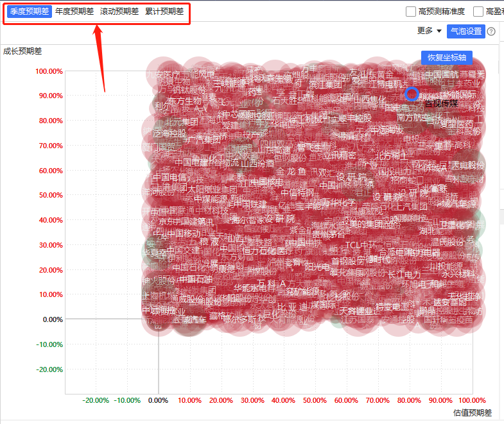The image size is (504, 424).
Task: Click the 中国移动 bubble label
Action: (184, 233)
